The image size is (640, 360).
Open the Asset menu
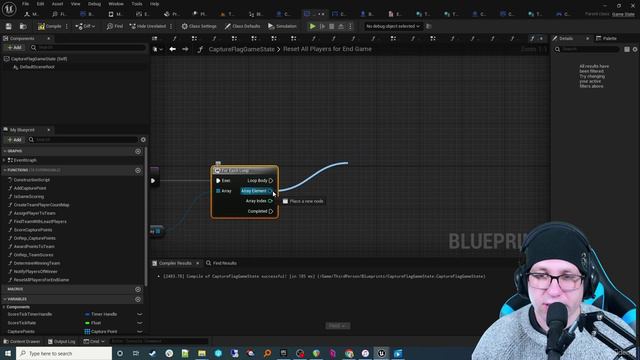point(57,4)
